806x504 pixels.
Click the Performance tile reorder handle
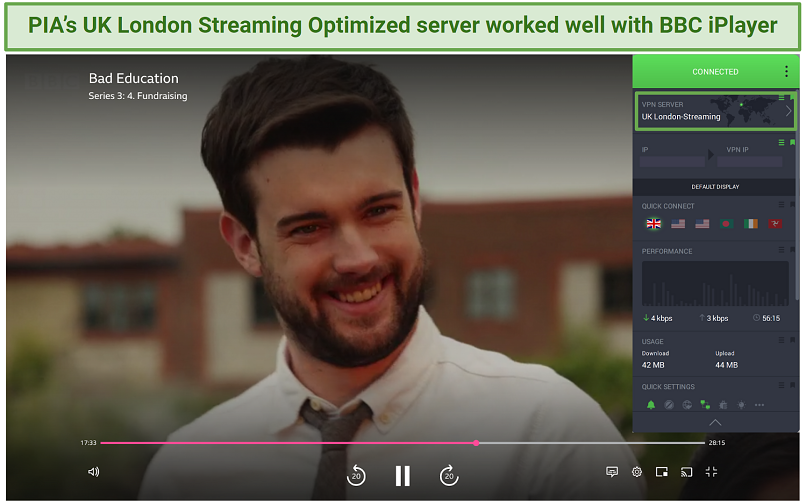[x=781, y=249]
